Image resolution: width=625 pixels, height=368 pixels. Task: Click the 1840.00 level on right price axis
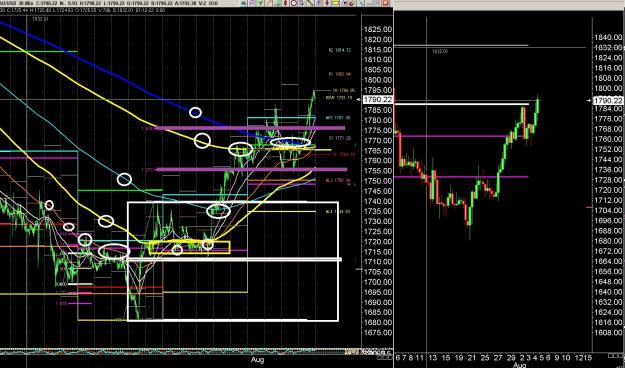[608, 37]
